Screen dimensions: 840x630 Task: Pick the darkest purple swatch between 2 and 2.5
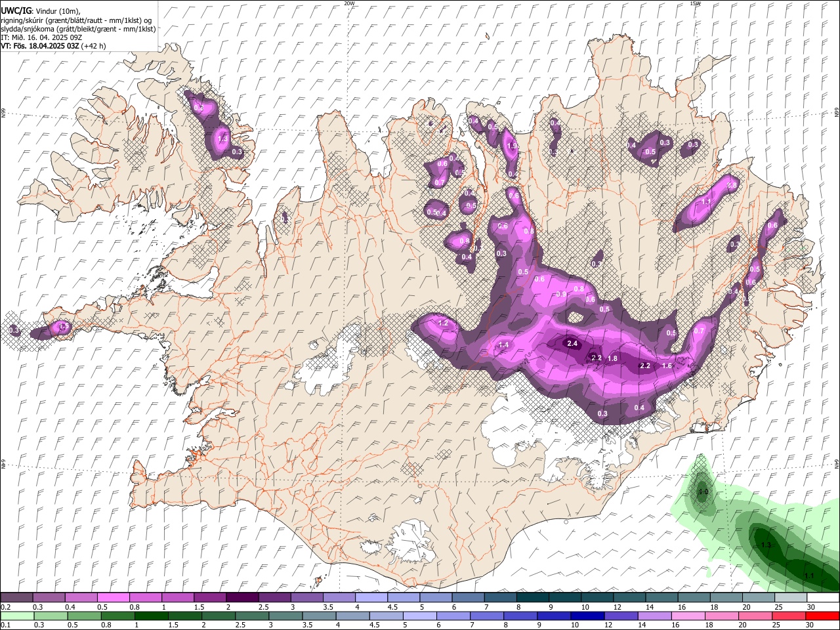pos(242,598)
